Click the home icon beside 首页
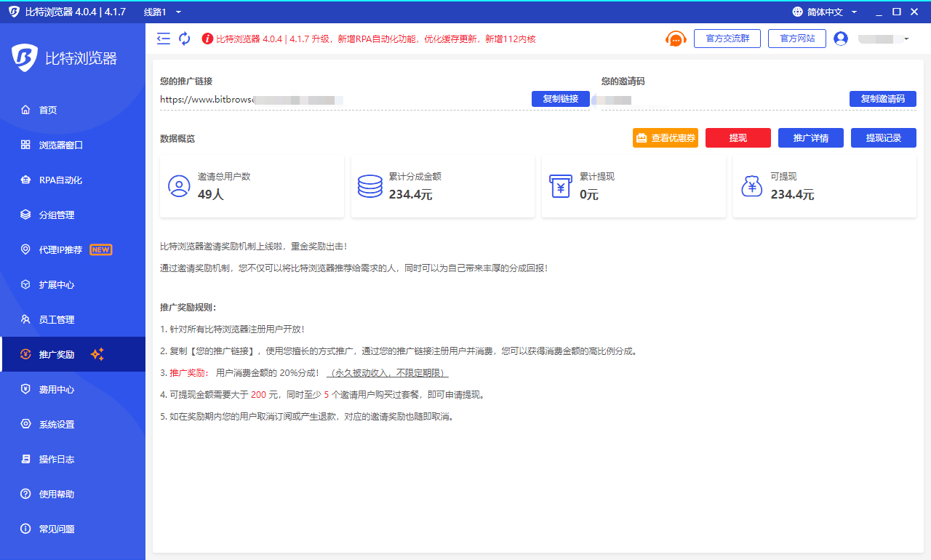The width and height of the screenshot is (931, 560). coord(25,110)
